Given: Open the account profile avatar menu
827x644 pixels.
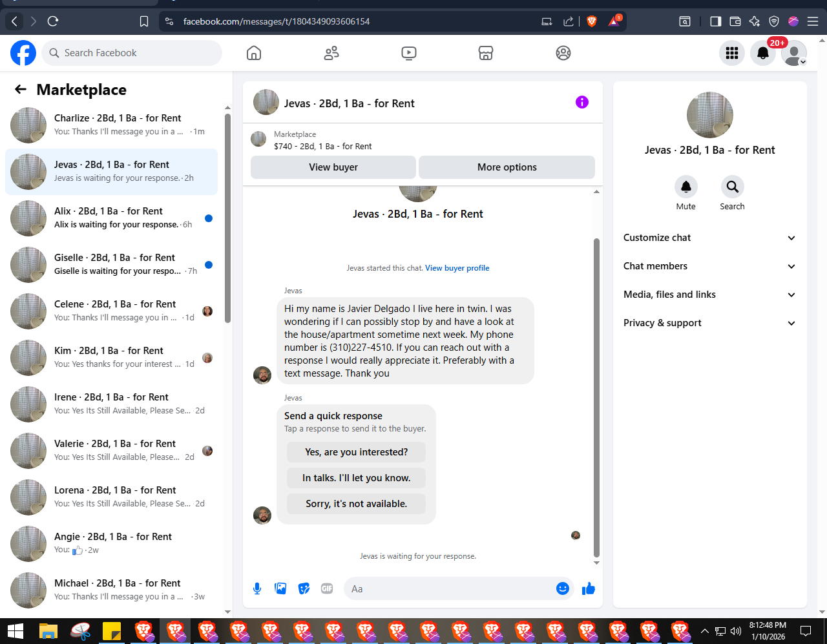Looking at the screenshot, I should pyautogui.click(x=794, y=53).
